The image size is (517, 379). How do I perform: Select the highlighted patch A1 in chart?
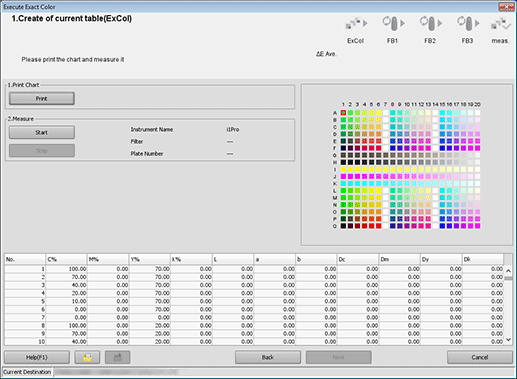tap(343, 113)
